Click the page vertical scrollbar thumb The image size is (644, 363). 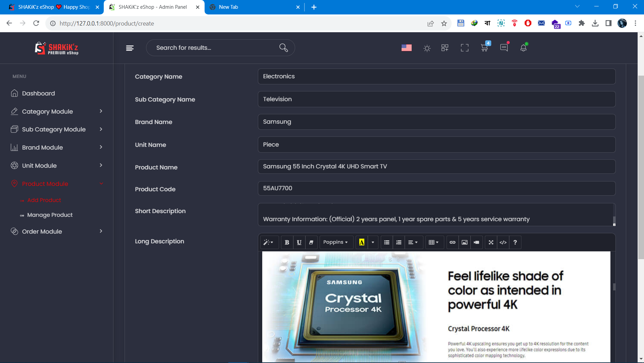tap(641, 167)
